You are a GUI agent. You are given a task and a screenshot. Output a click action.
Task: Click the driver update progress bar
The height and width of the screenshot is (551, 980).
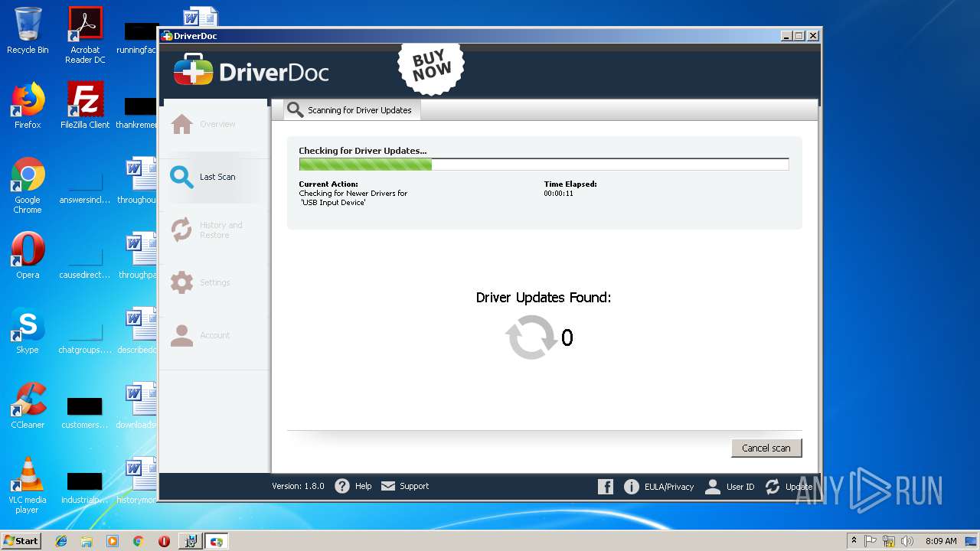click(544, 165)
